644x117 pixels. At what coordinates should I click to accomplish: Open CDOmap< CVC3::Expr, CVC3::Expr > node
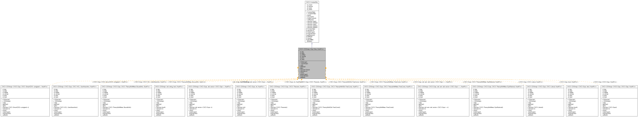619,87
